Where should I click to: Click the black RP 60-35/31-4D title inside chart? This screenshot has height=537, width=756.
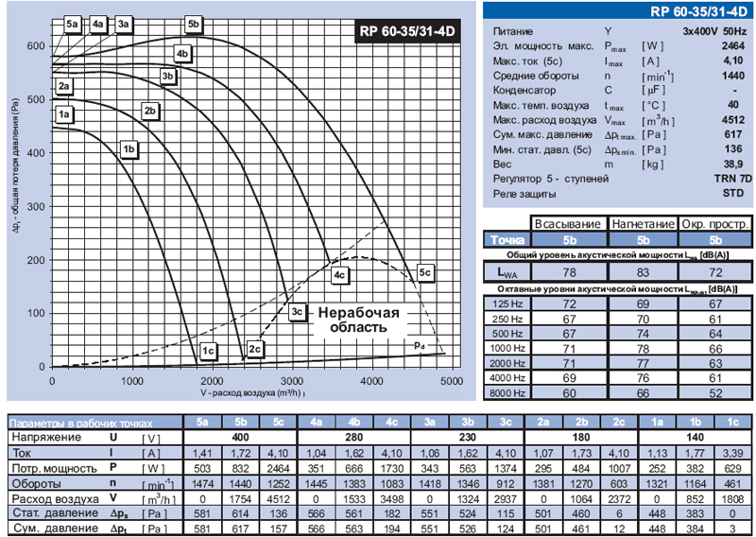coord(408,30)
